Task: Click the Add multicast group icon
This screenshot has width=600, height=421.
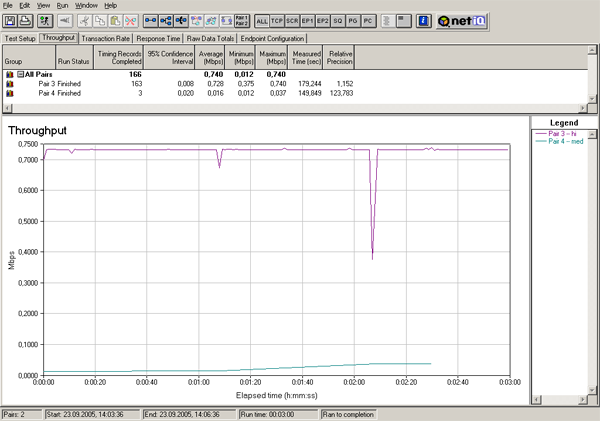Action: (166, 21)
